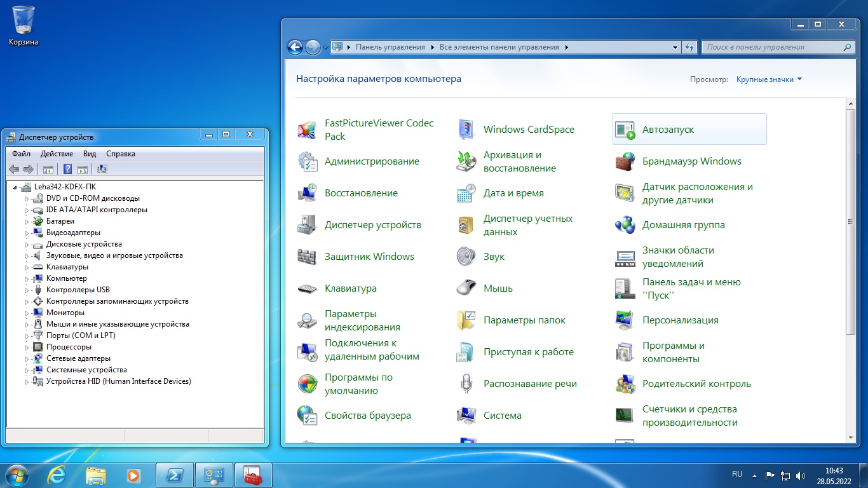This screenshot has width=868, height=488.
Task: Collapse the Leha342-KDFX-ПК root node
Action: point(15,187)
